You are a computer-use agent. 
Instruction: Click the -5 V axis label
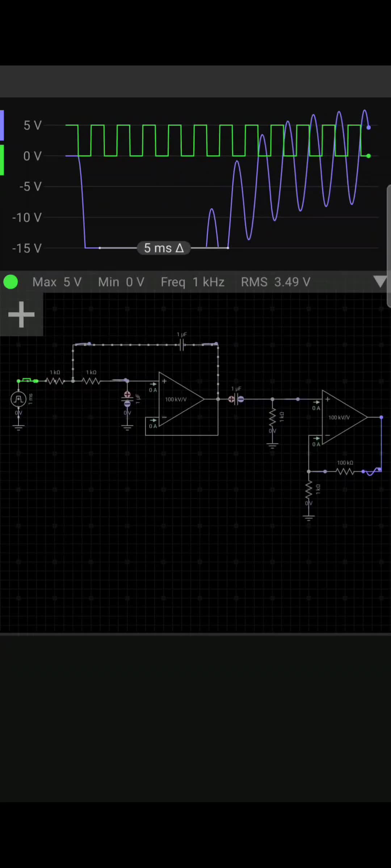click(x=30, y=187)
